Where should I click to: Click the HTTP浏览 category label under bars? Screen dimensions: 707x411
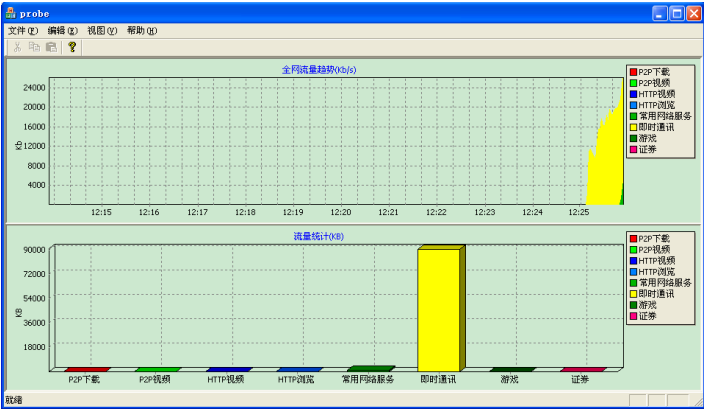click(296, 379)
